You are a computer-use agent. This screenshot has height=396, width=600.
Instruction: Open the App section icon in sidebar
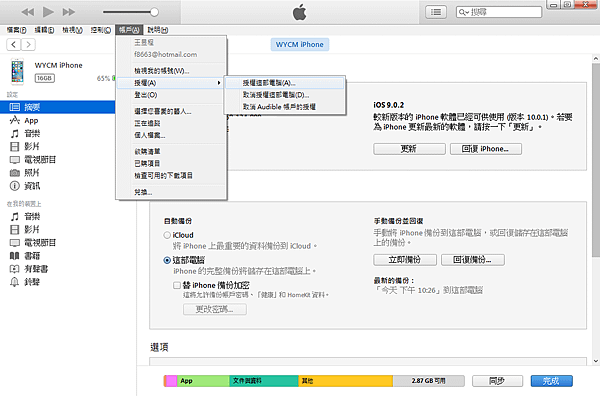(x=15, y=120)
